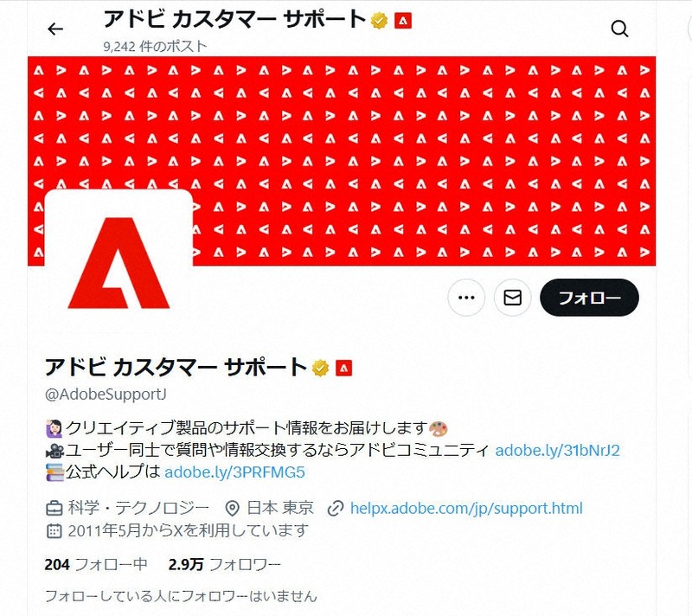Send a message via the envelope icon
Viewport: 692px width, 616px height.
[x=512, y=298]
